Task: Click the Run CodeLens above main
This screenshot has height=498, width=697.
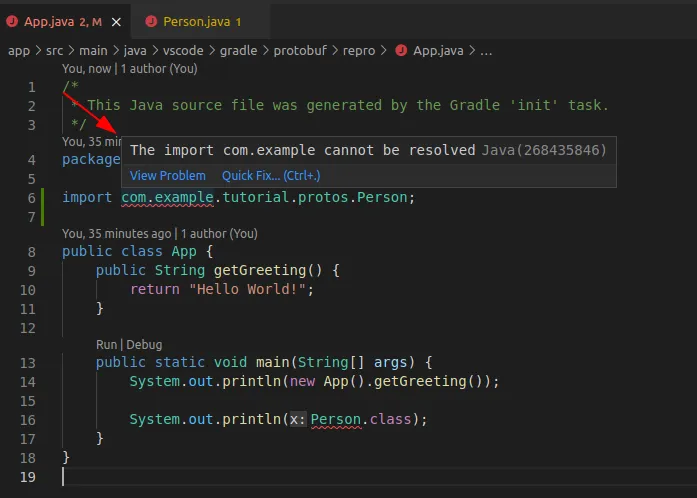Action: click(106, 345)
